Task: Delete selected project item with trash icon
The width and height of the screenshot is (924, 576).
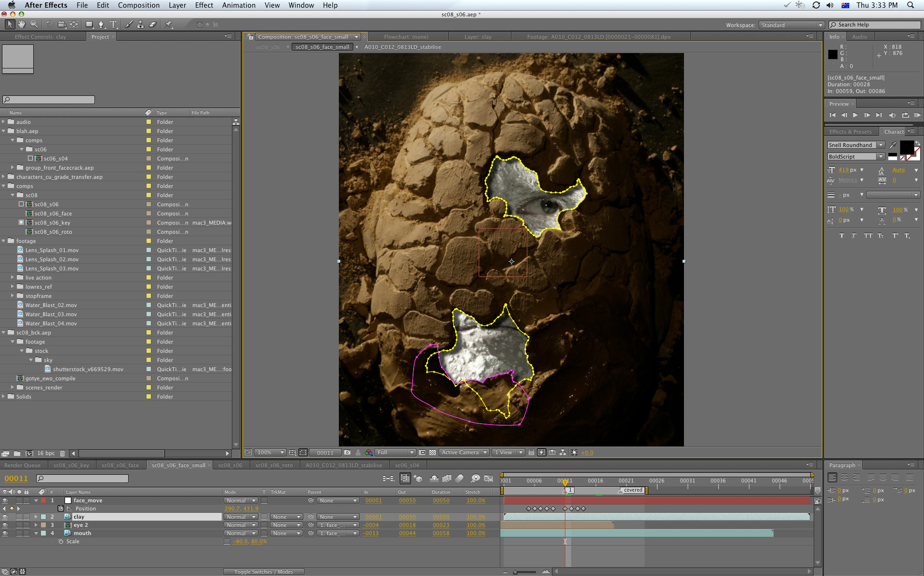Action: (x=62, y=453)
